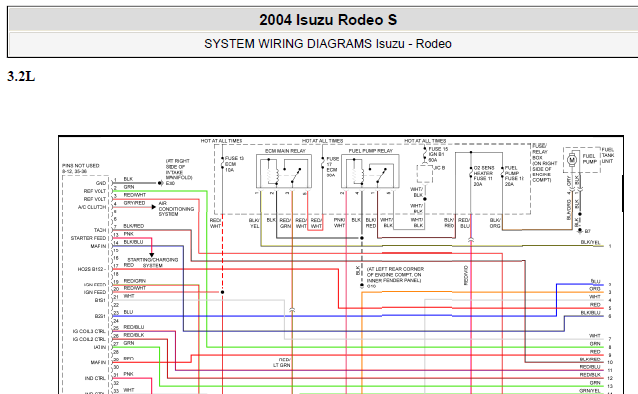Click "SYSTEM WIRING DIAGRAMS Isuzu - Rodeo" subtitle
638x394 pixels.
pos(328,44)
